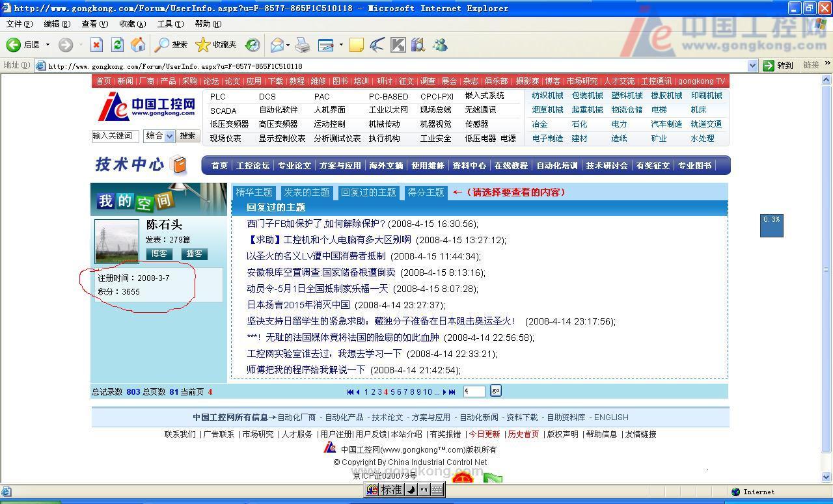Switch to 回复过的主题 tab

tap(368, 192)
